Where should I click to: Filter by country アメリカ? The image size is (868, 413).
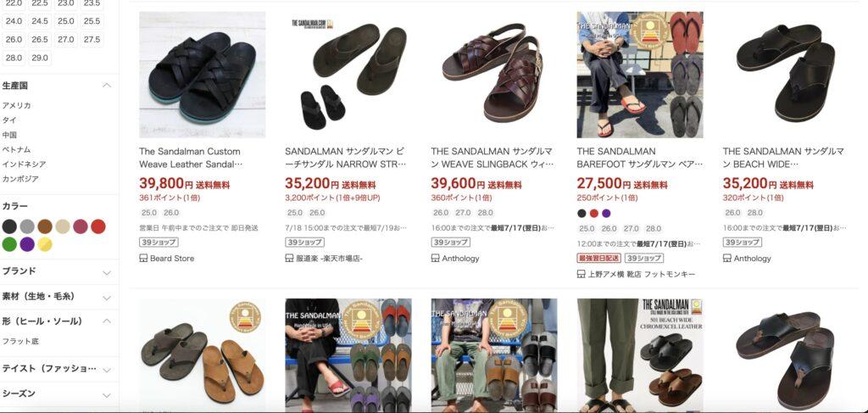tap(17, 105)
